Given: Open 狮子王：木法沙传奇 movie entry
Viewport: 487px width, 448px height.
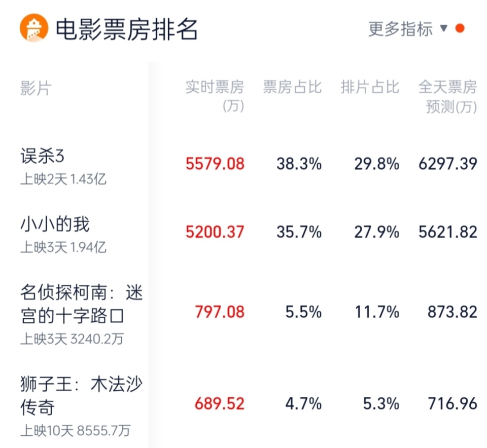Looking at the screenshot, I should tap(81, 395).
